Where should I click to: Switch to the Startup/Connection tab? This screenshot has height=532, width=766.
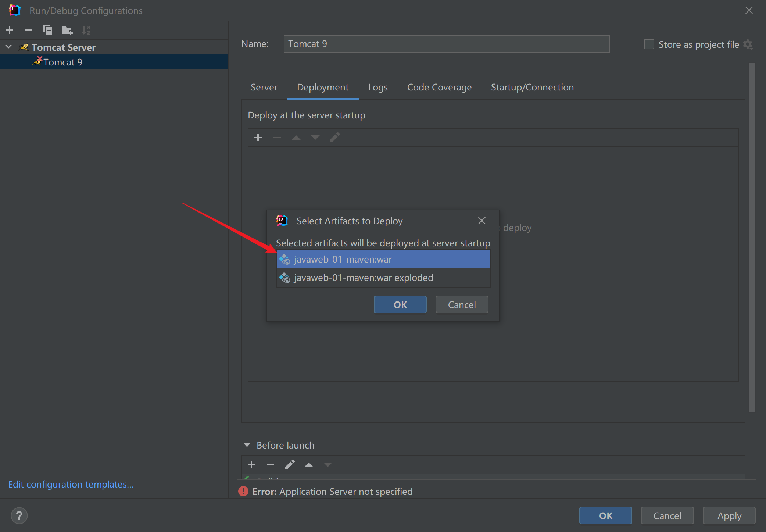532,88
